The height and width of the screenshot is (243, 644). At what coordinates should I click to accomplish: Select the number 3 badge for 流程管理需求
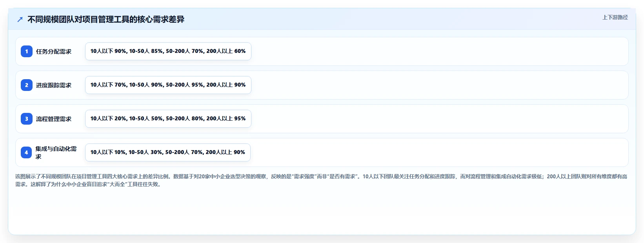coord(27,119)
